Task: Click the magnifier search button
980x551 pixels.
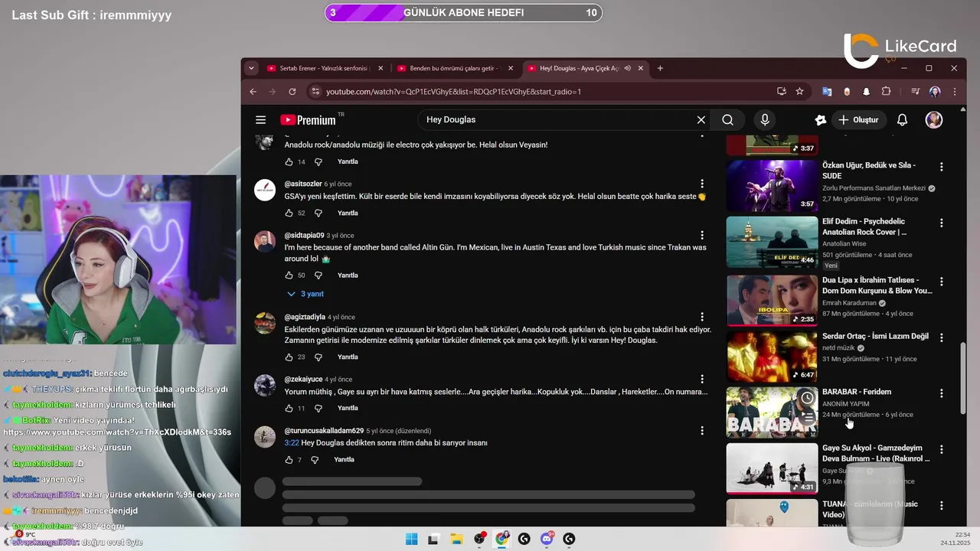Action: (727, 120)
